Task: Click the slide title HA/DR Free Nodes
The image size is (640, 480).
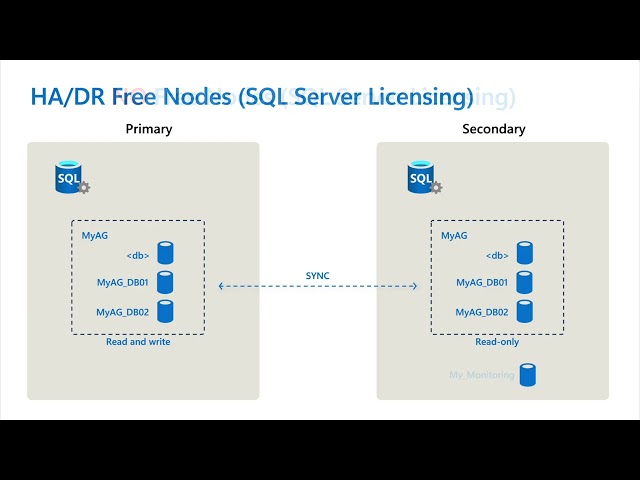Action: (252, 97)
